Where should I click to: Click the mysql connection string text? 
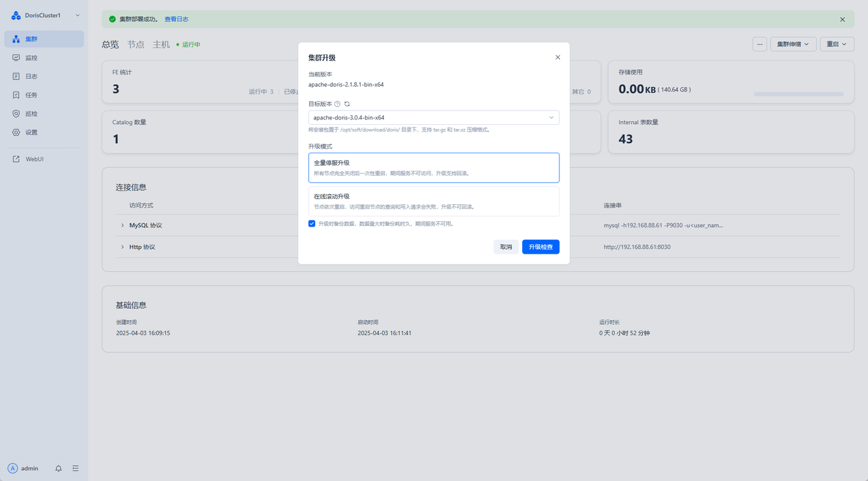tap(663, 225)
